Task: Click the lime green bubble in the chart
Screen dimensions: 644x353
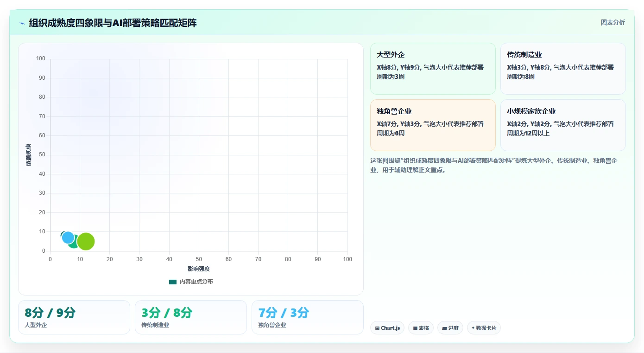Action: (86, 241)
